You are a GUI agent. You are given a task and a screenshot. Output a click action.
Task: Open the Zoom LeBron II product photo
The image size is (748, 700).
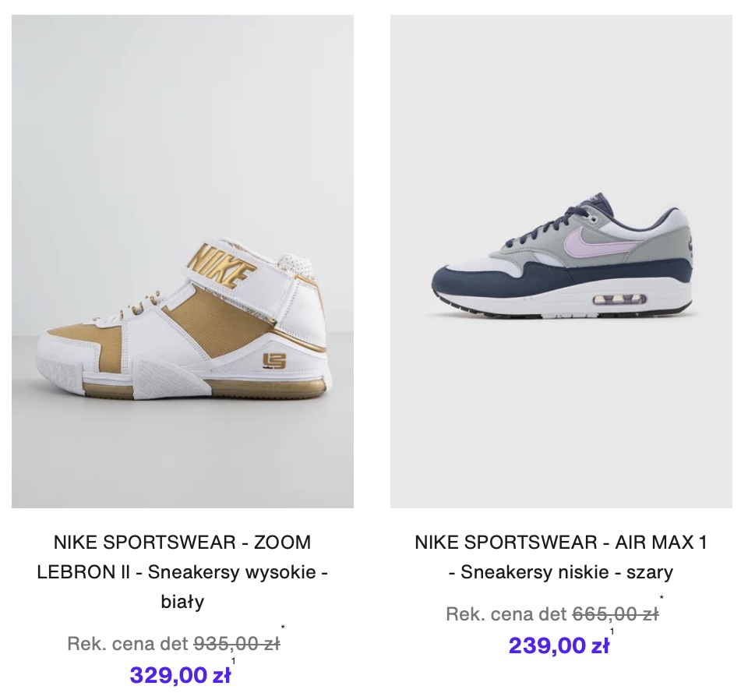point(182,261)
